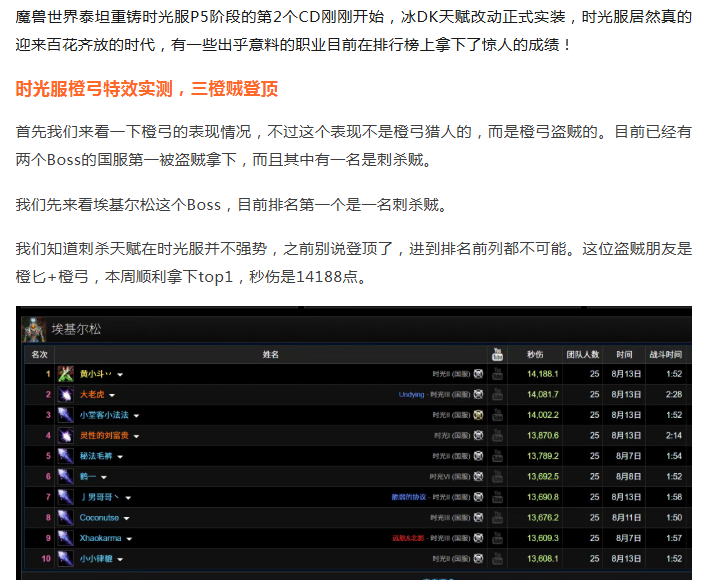Click the fight time 1:50
Viewport: 710px width, 584px height.
674,517
